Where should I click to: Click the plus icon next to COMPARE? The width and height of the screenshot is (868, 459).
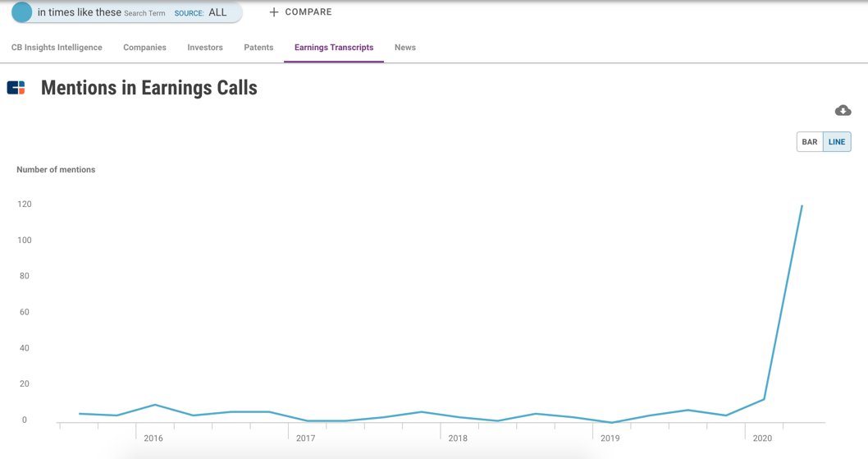click(273, 12)
